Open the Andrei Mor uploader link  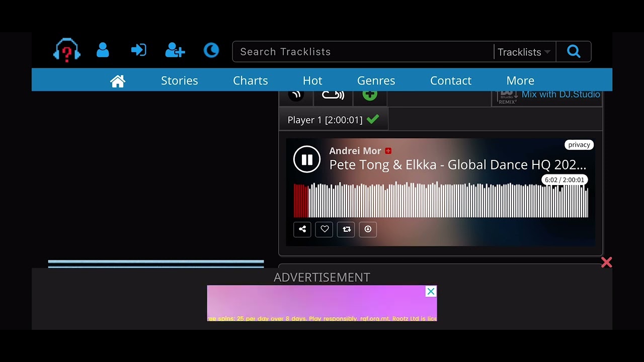[355, 151]
